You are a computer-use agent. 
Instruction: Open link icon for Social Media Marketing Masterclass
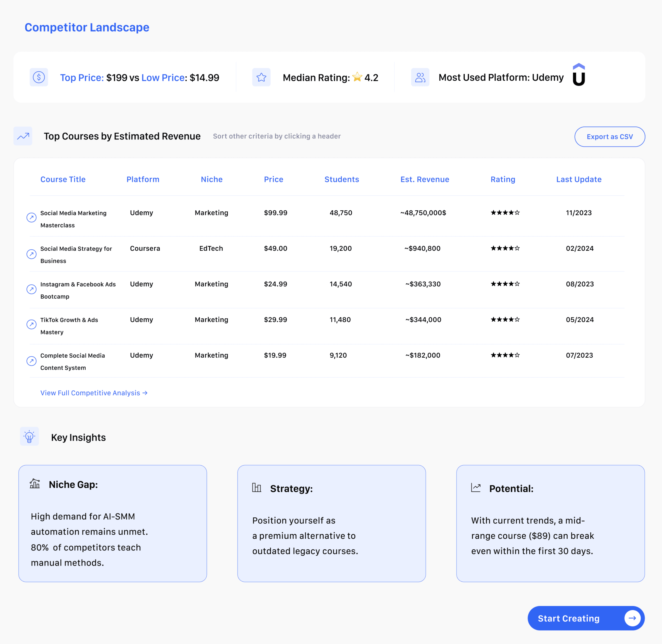(32, 217)
